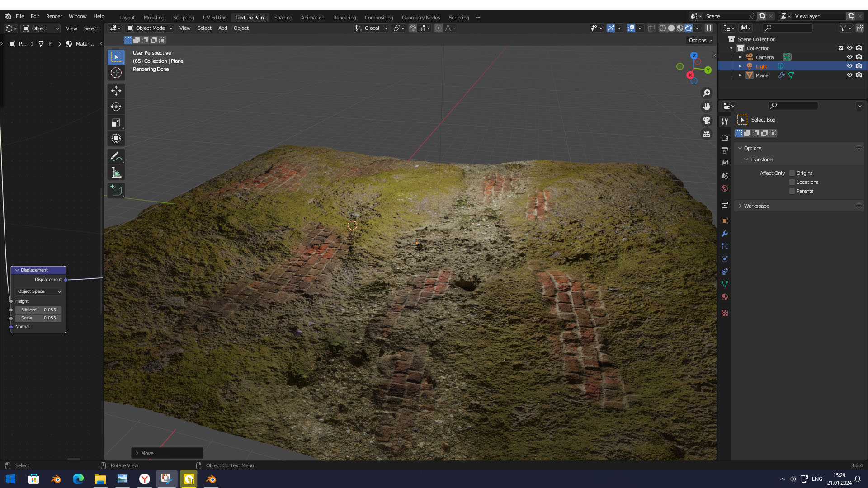Hide the Plane object in viewport
This screenshot has width=868, height=488.
(x=849, y=75)
